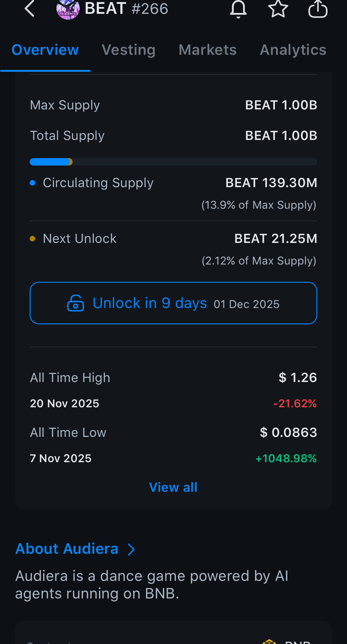Tap the orange Next Unlock dot

pos(33,238)
